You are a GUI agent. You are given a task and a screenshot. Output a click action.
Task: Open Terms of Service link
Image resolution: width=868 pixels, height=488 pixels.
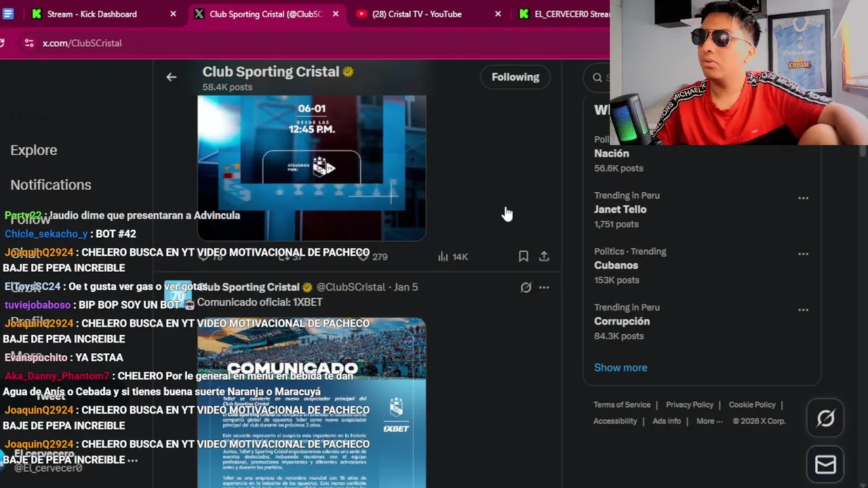tap(622, 405)
